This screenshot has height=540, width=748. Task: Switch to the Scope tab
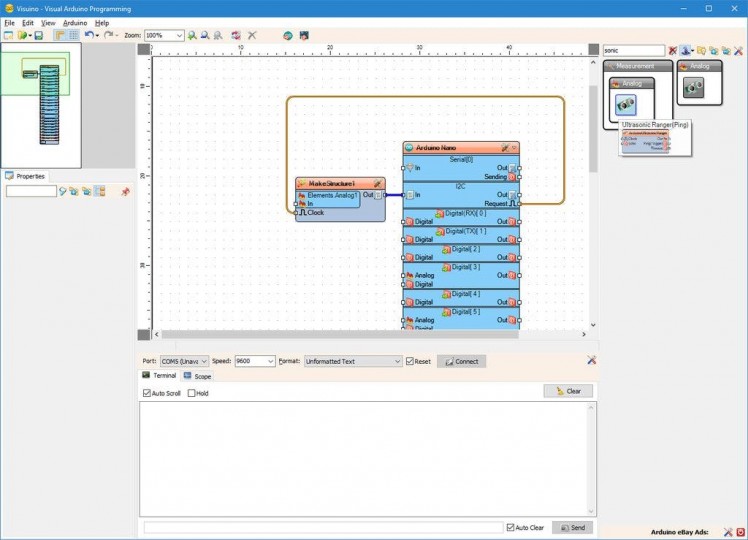[197, 376]
